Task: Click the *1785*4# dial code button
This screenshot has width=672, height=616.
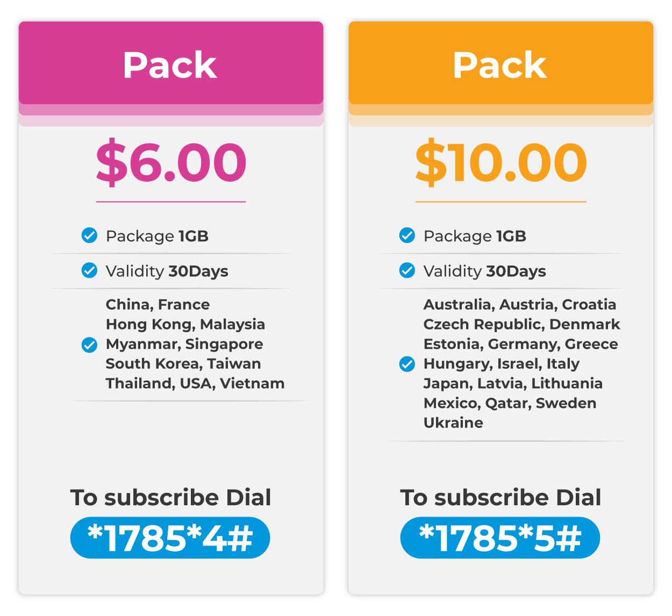Action: pyautogui.click(x=170, y=538)
